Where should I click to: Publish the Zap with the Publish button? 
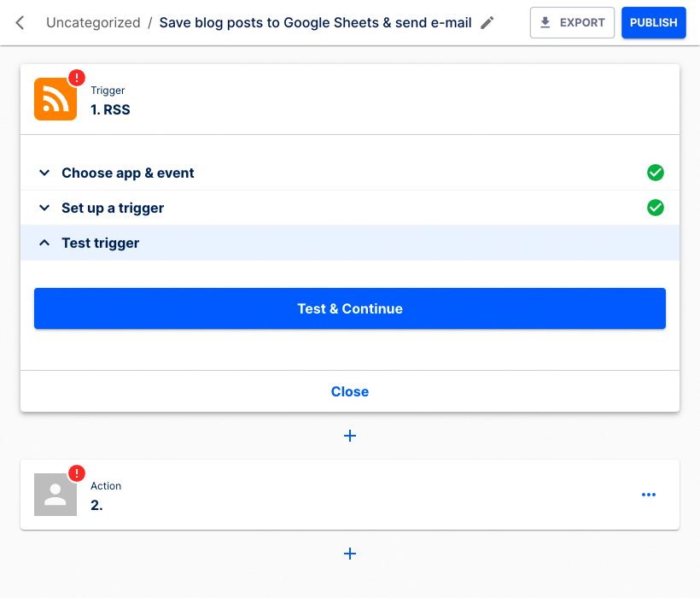[653, 22]
